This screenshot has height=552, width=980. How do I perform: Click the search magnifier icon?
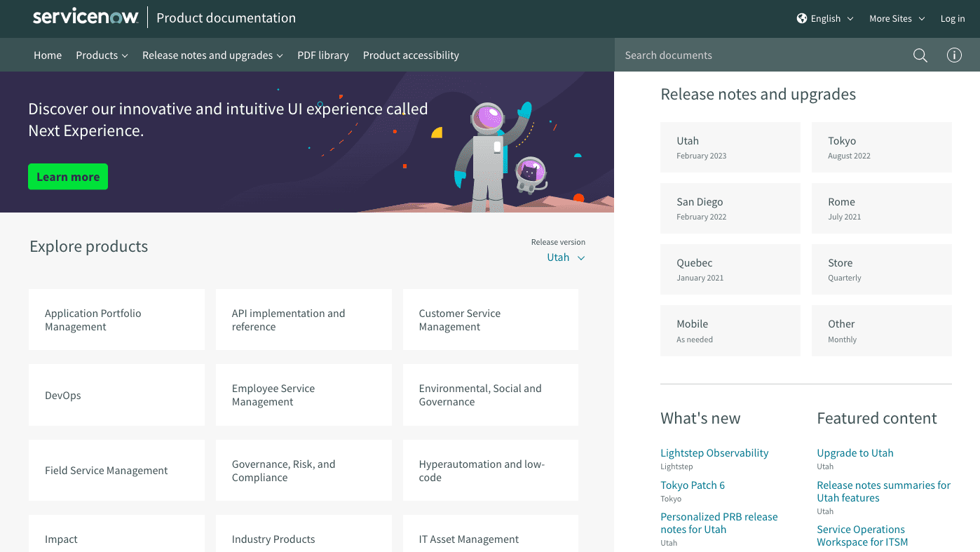click(920, 55)
